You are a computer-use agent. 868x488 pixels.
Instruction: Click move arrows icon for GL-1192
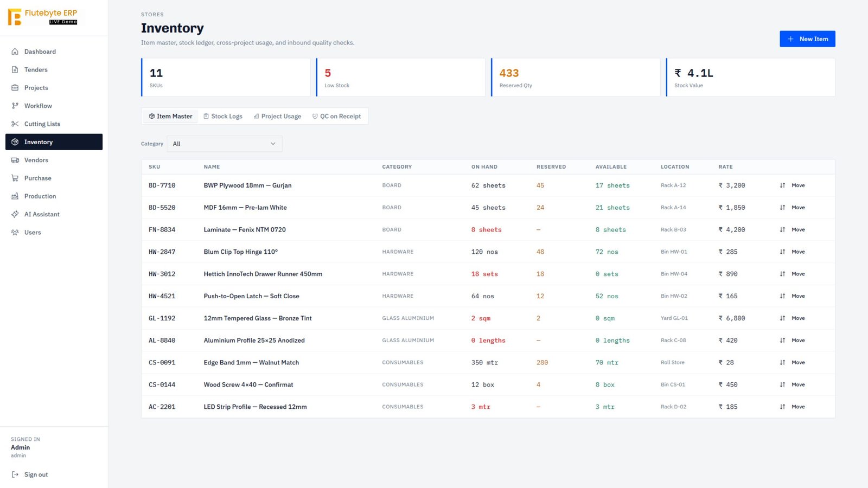tap(782, 318)
